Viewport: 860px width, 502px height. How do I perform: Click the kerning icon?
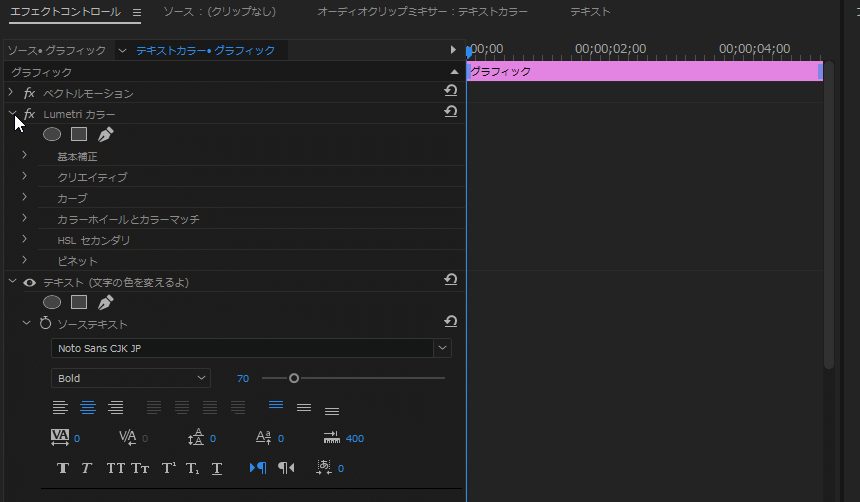(128, 437)
